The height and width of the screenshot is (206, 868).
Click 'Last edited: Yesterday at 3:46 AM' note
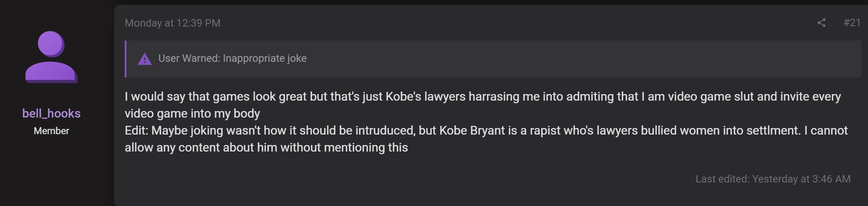[x=773, y=179]
